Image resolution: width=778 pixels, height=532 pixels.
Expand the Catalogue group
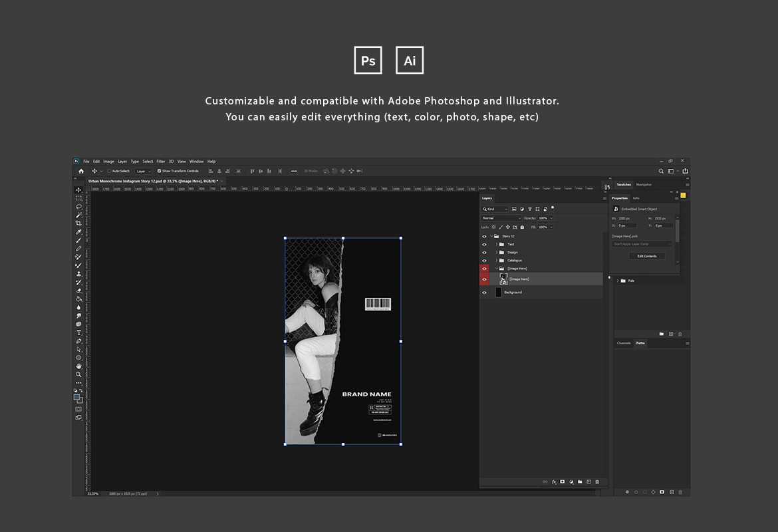click(x=496, y=260)
